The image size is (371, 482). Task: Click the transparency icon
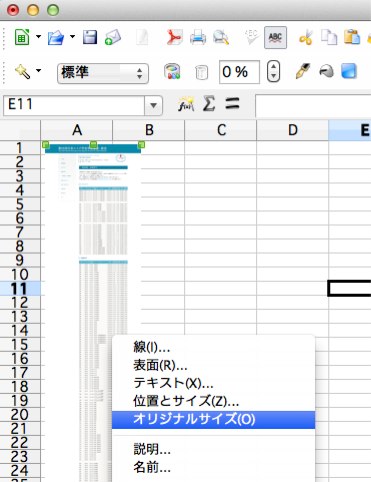click(201, 72)
